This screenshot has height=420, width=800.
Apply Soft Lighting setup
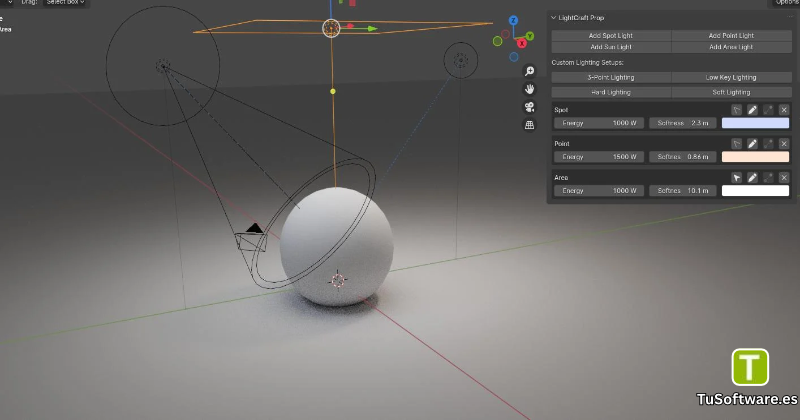731,92
